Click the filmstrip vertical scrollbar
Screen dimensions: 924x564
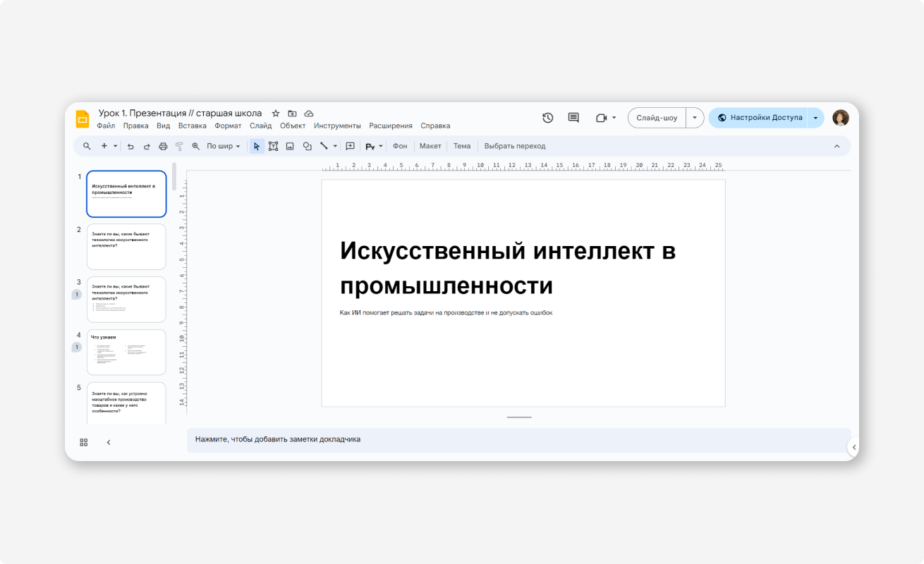(174, 177)
